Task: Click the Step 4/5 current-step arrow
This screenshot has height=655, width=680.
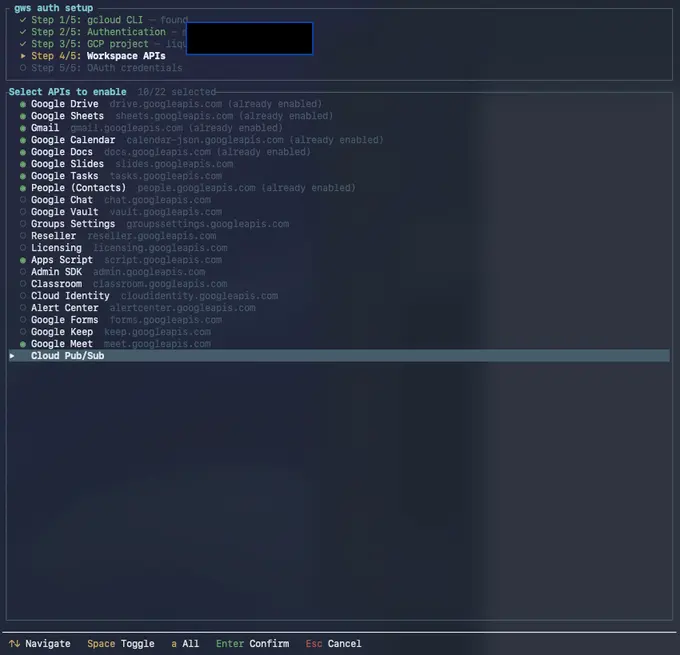Action: point(23,56)
